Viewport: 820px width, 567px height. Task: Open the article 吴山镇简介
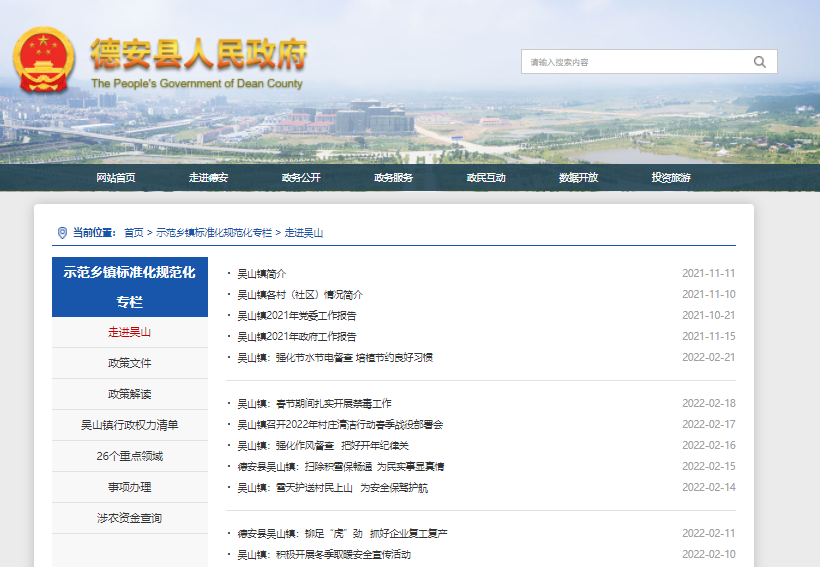click(x=261, y=273)
